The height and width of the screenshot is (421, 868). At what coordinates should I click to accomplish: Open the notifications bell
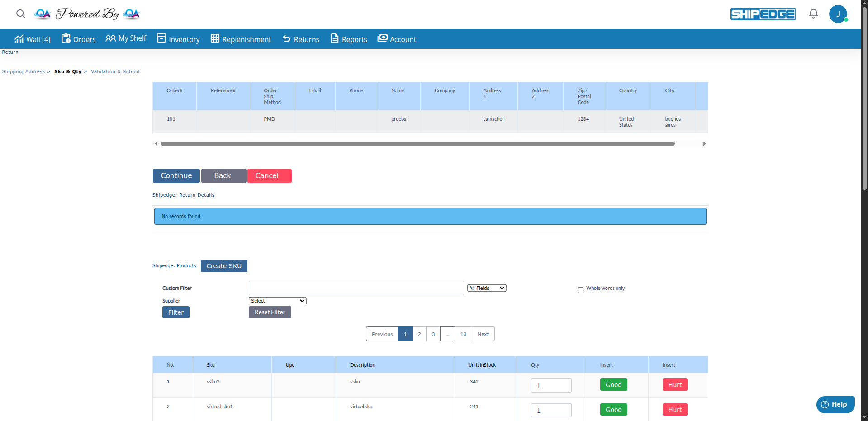coord(813,14)
